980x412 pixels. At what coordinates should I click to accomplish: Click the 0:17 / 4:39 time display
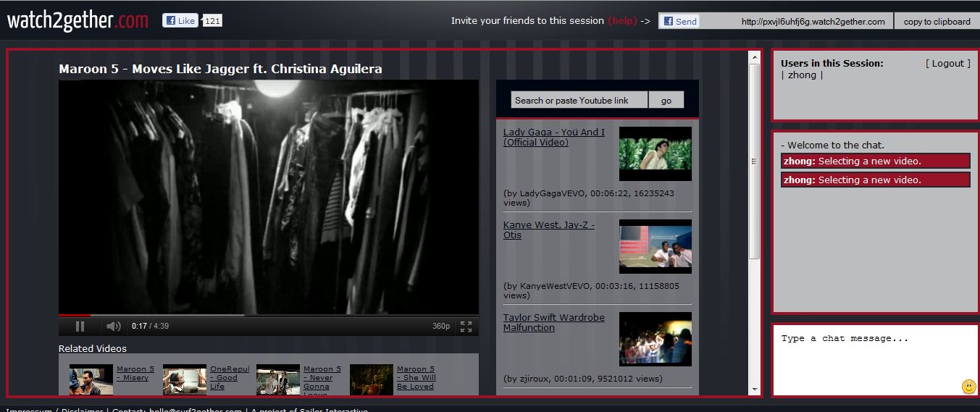point(150,326)
